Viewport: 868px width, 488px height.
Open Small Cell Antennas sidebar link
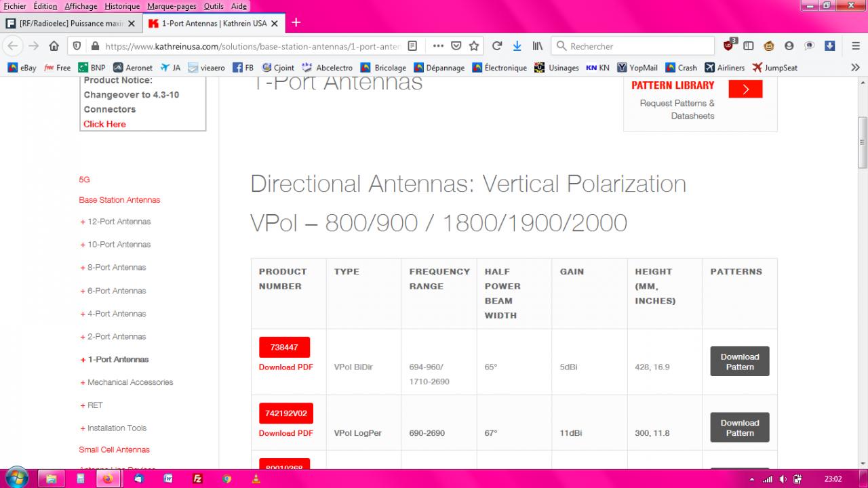(114, 449)
